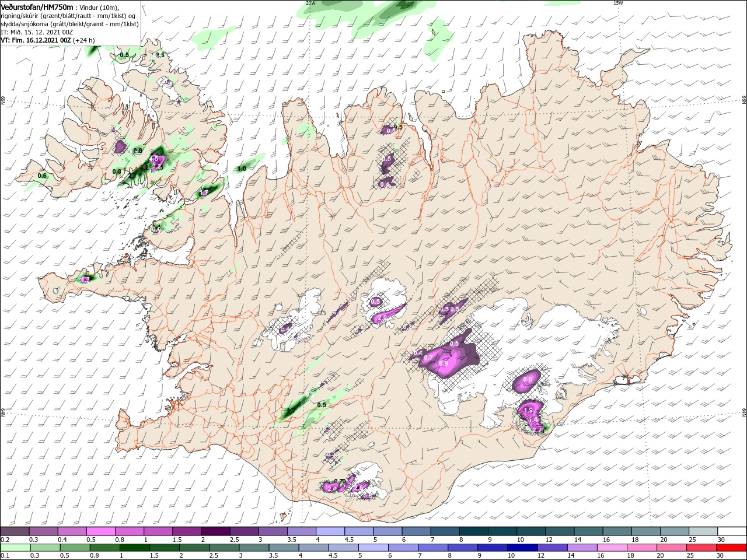Choose the medium green 0.8 rain-scale swatch
Screen dimensions: 747x560
click(104, 548)
